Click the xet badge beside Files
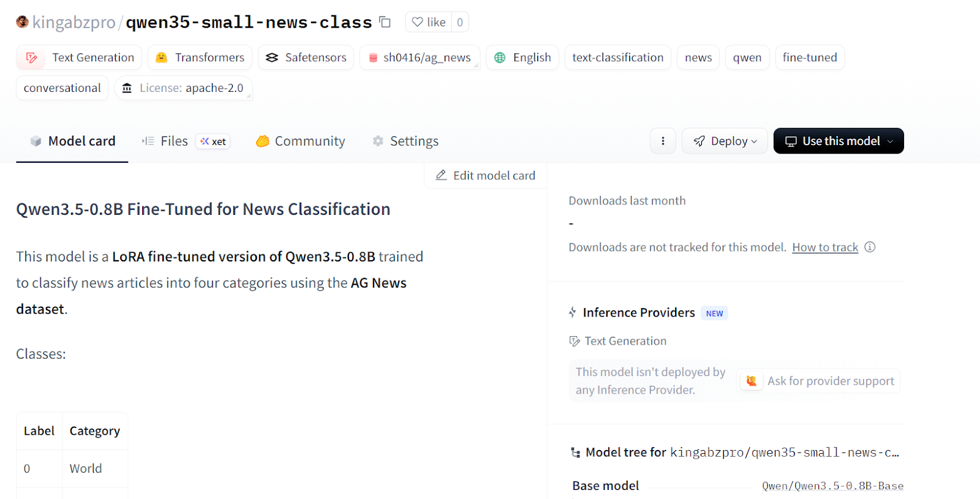Screen dimensions: 980x499 pyautogui.click(x=213, y=141)
